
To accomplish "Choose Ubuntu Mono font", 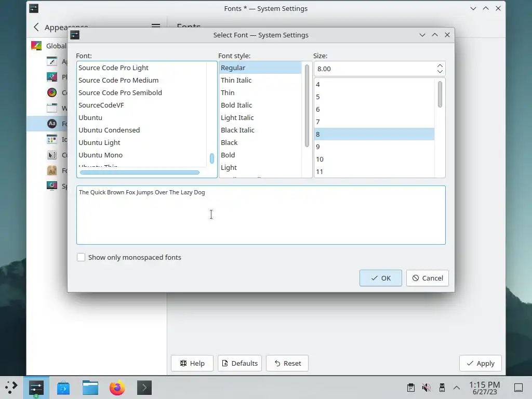I will coord(142,155).
